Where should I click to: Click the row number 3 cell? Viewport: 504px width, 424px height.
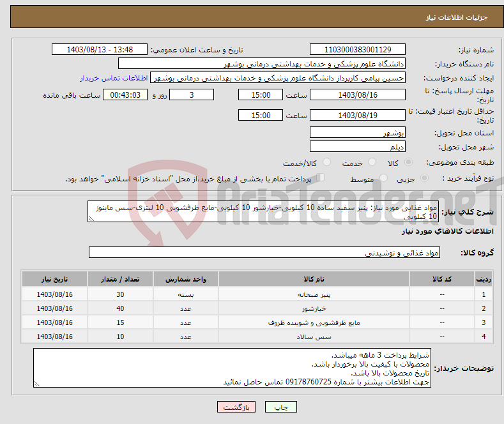[x=484, y=322]
